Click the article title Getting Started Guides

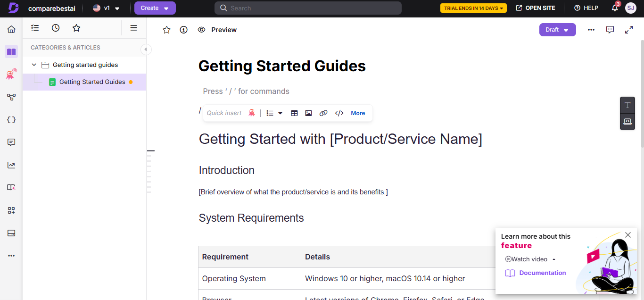coord(282,66)
